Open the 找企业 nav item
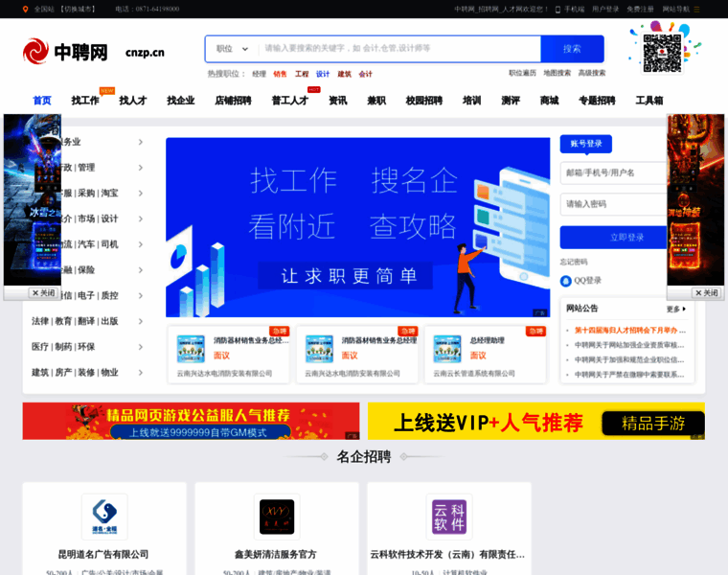 [x=181, y=101]
